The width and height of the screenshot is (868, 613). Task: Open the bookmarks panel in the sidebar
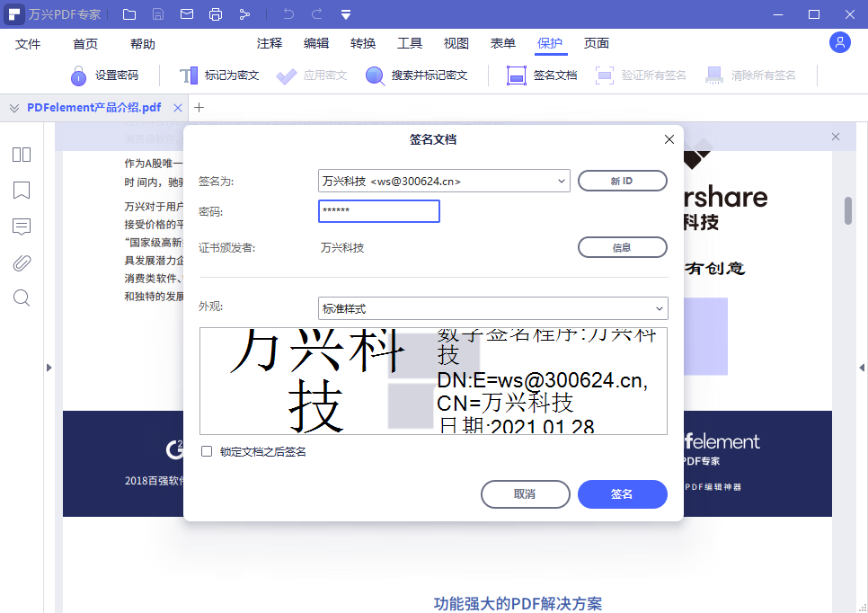[x=21, y=191]
